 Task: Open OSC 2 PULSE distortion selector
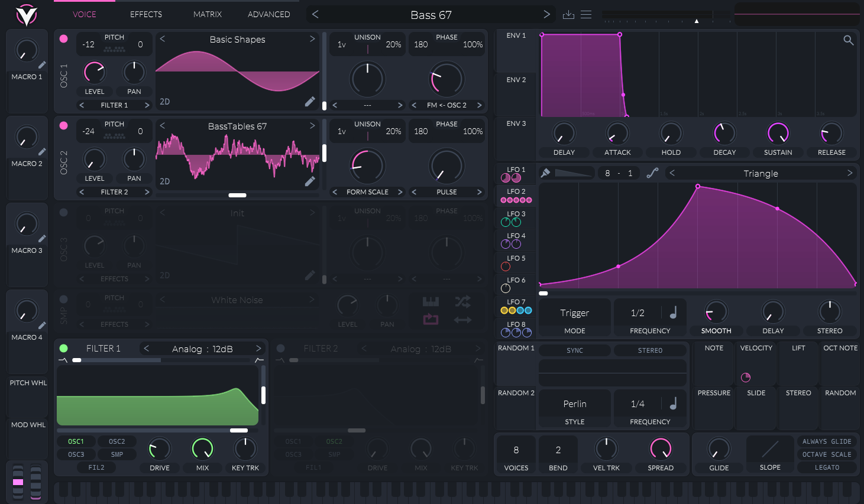[x=446, y=192]
